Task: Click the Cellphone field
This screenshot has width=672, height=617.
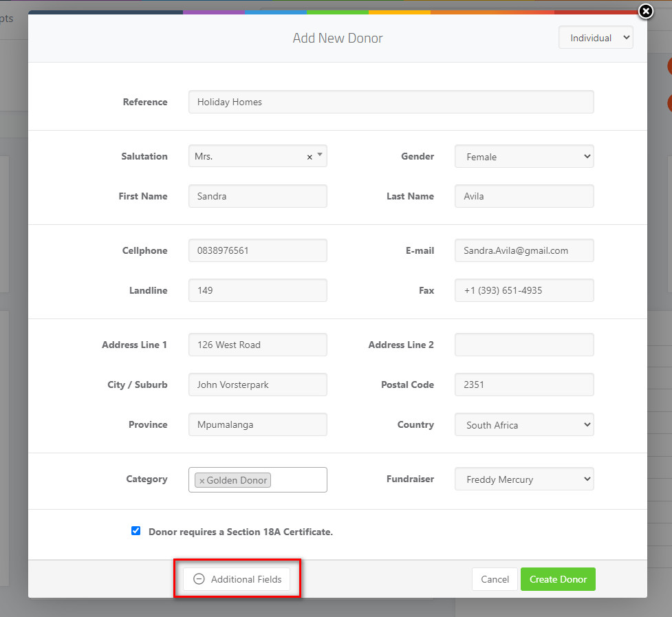Action: 257,250
